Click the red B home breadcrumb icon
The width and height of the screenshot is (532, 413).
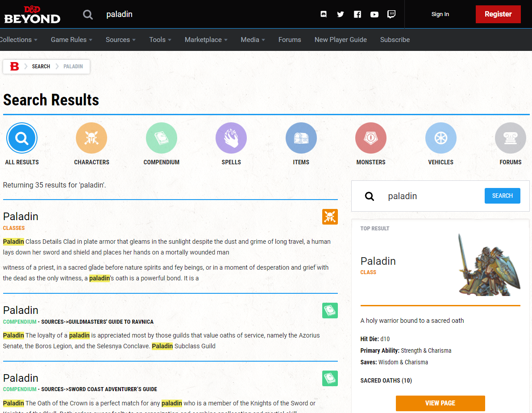[14, 67]
